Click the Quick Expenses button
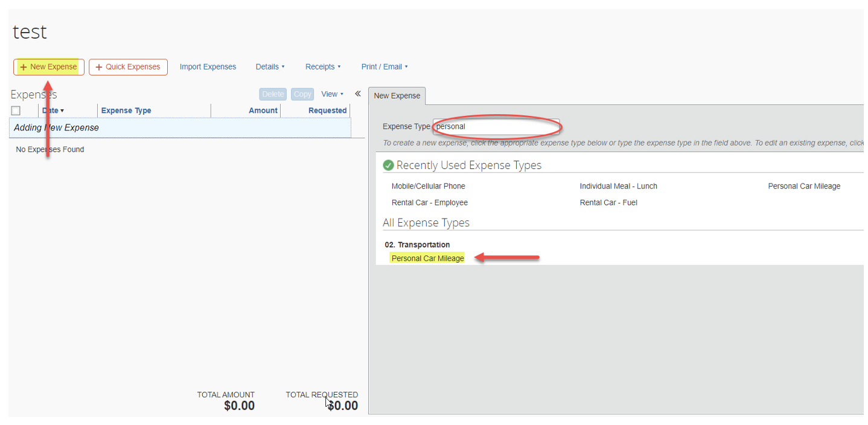 tap(128, 67)
